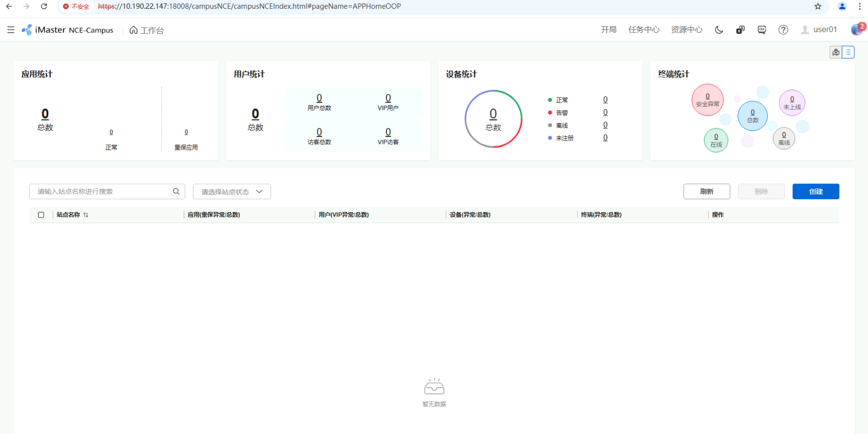Open the 资源中心 menu
868x434 pixels.
(686, 30)
